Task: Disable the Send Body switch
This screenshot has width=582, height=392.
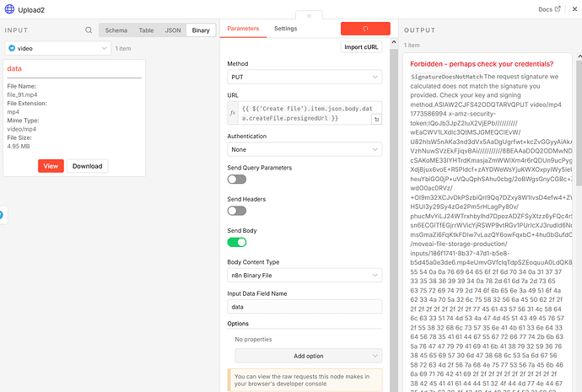Action: 237,243
